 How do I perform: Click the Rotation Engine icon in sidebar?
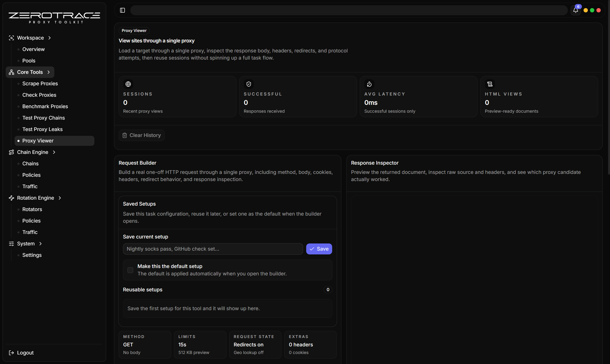tap(11, 198)
